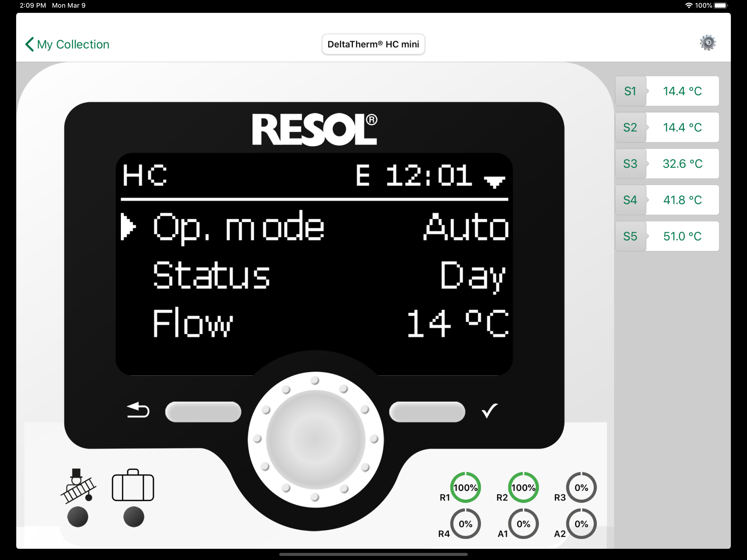
Task: Click the right grey confirm button
Action: click(x=427, y=412)
